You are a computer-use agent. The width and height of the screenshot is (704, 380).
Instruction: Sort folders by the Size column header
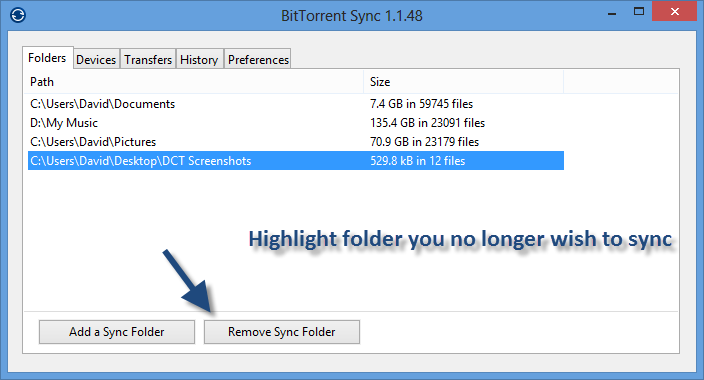coord(463,82)
